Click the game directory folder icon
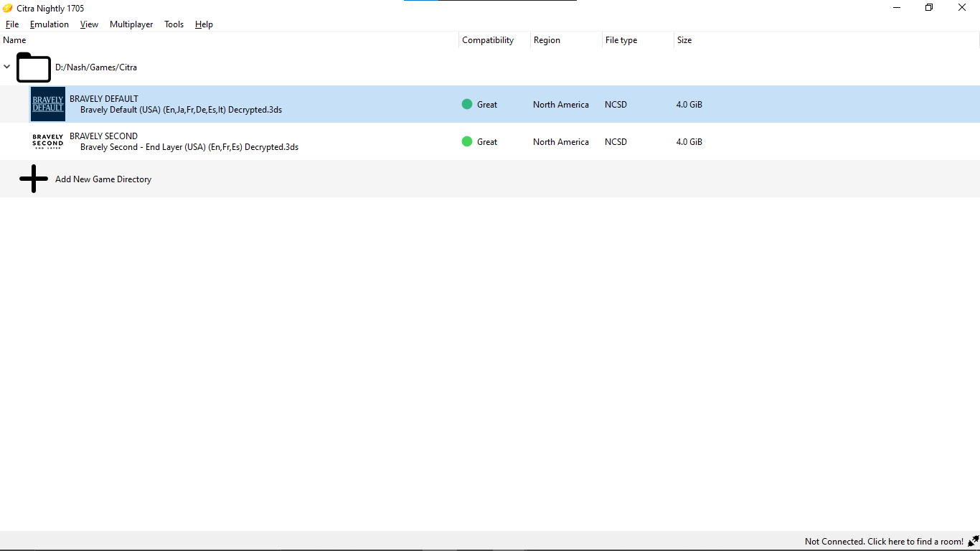Screen dimensions: 980x551 [x=34, y=67]
